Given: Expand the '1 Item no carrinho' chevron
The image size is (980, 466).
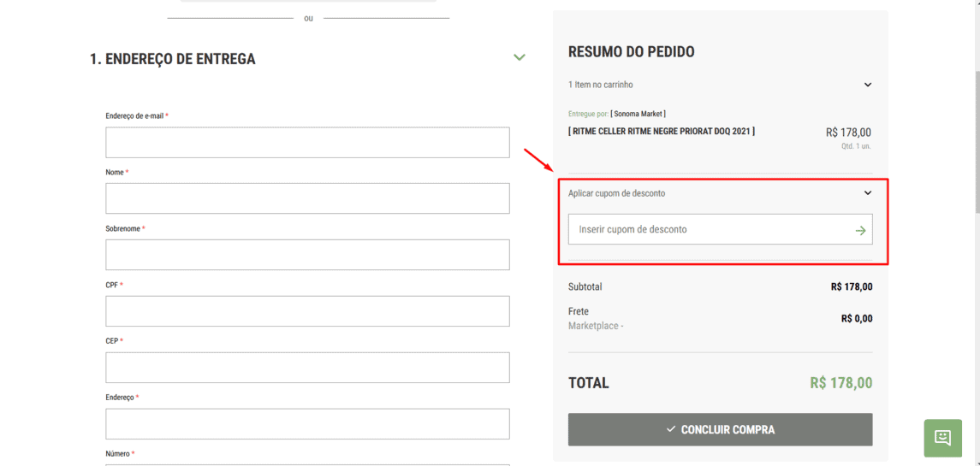Looking at the screenshot, I should 868,85.
